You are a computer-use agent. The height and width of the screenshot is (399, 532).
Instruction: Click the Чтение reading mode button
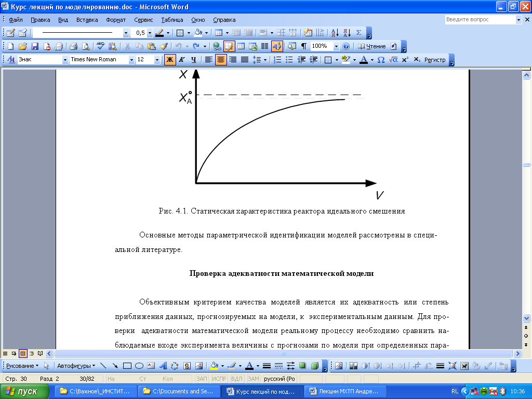(x=372, y=46)
